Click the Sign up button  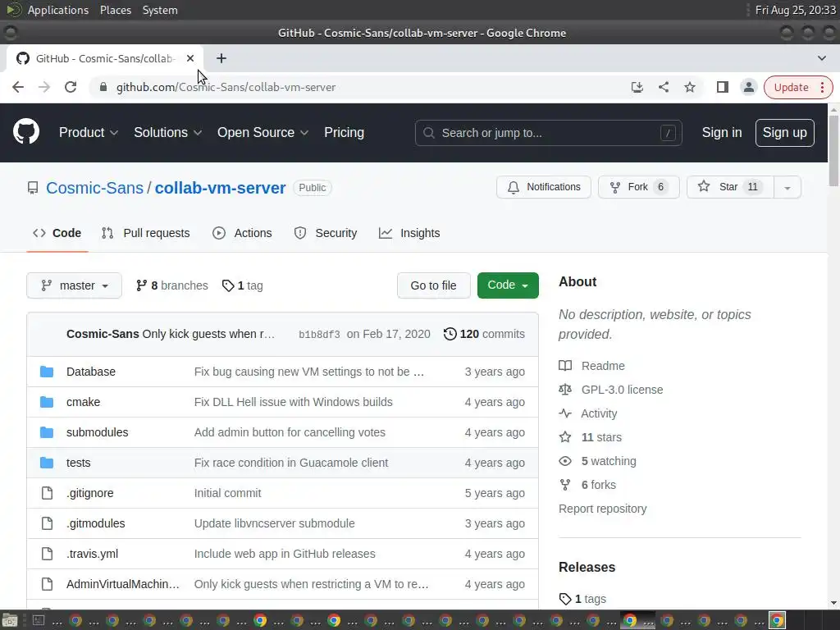point(784,132)
